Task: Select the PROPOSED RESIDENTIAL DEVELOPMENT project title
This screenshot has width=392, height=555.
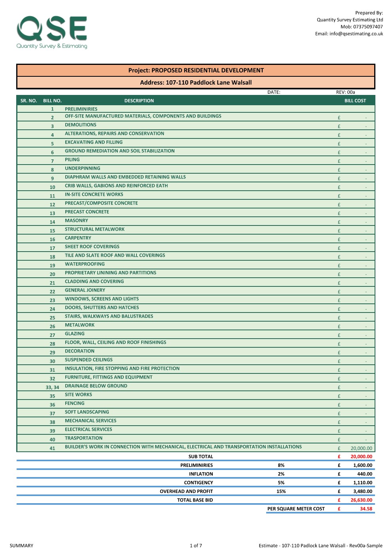Action: click(195, 70)
